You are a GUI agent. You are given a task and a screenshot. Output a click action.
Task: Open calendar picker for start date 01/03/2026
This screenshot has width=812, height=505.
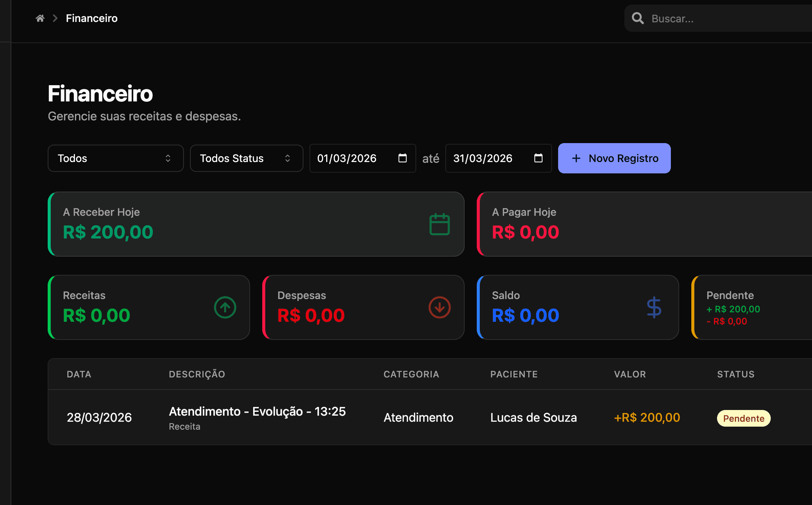click(403, 158)
